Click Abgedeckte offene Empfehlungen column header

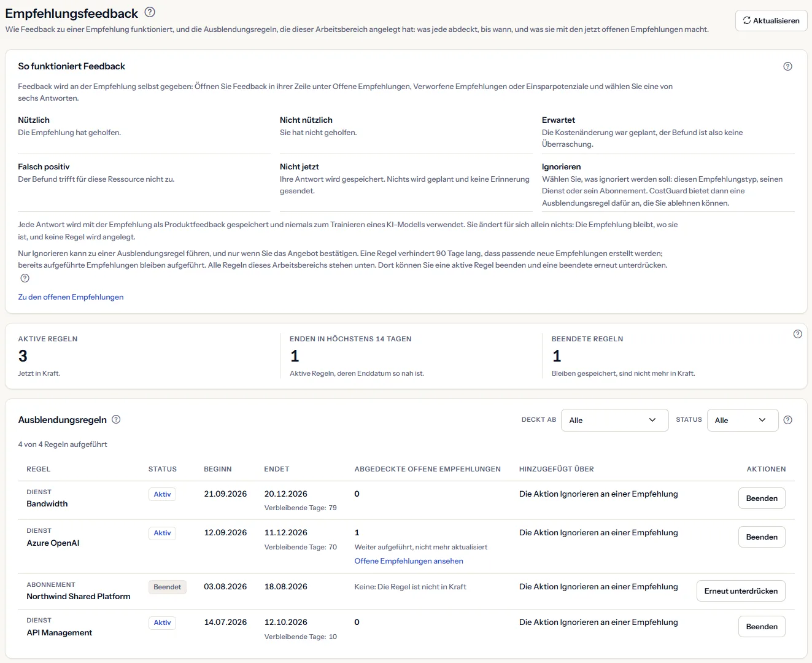tap(427, 469)
